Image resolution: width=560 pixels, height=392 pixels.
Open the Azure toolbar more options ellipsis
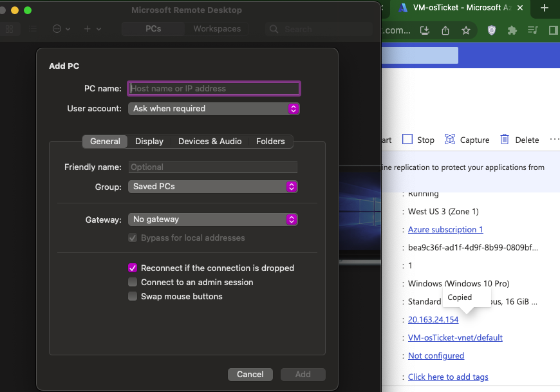tap(554, 139)
